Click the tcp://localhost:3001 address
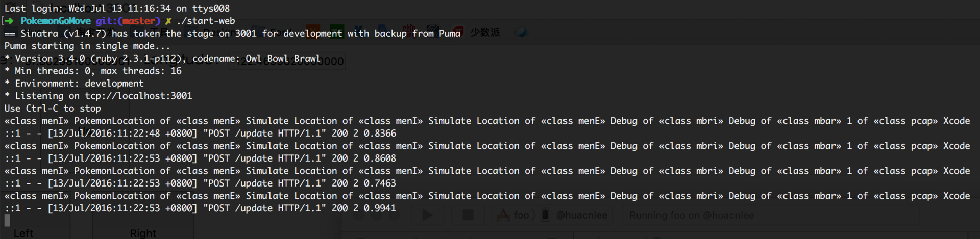The width and height of the screenshot is (980, 239). (x=138, y=96)
